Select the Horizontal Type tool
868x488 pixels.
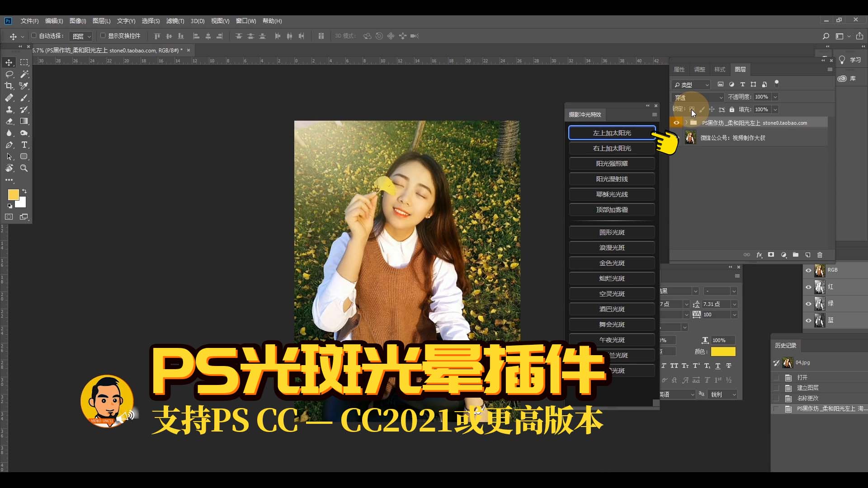(x=24, y=145)
